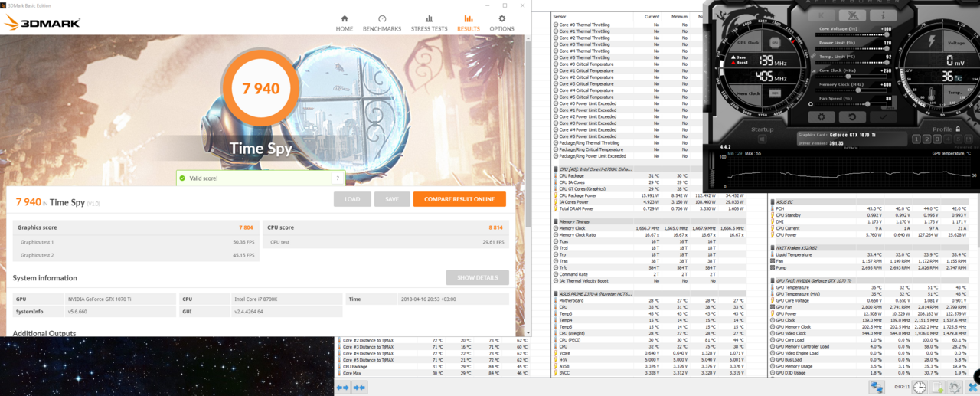Open Afterburner information i button
The image size is (980, 396).
click(x=884, y=15)
